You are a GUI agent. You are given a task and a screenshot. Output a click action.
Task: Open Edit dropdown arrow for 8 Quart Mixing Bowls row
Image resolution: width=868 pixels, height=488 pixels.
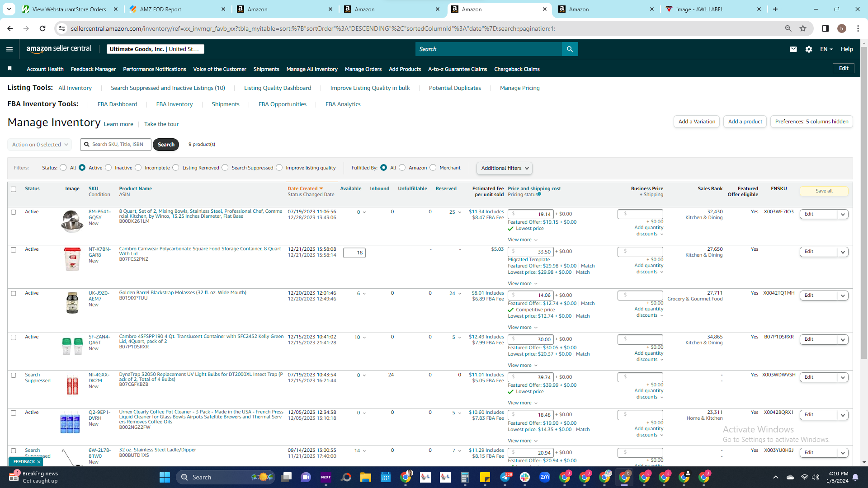[843, 214]
